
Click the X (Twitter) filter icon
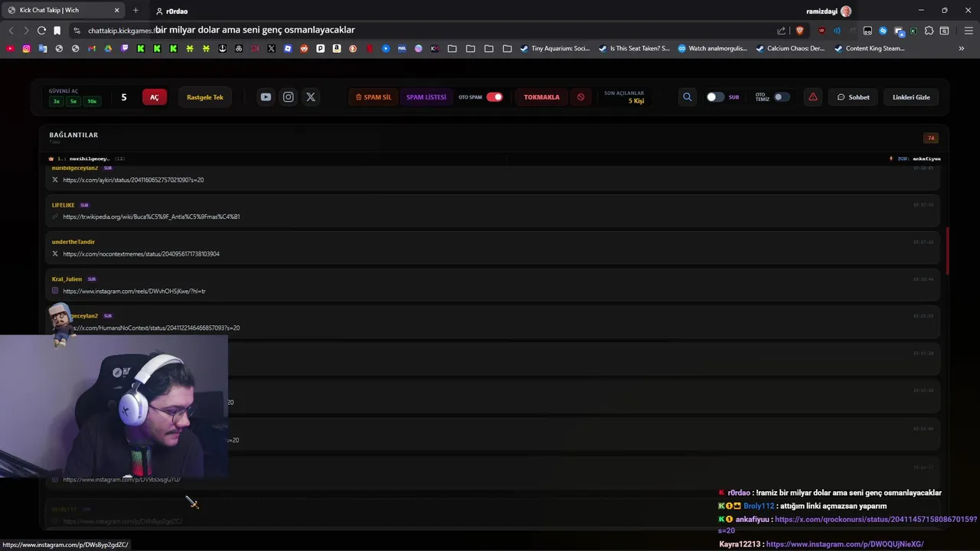[310, 97]
